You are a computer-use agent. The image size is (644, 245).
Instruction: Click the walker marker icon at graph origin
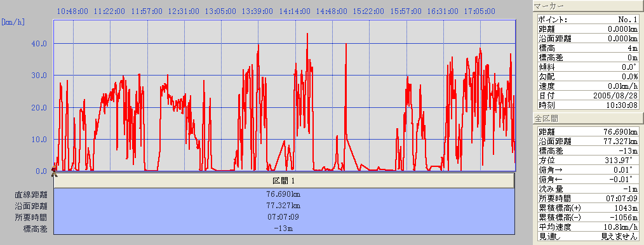pos(54,171)
